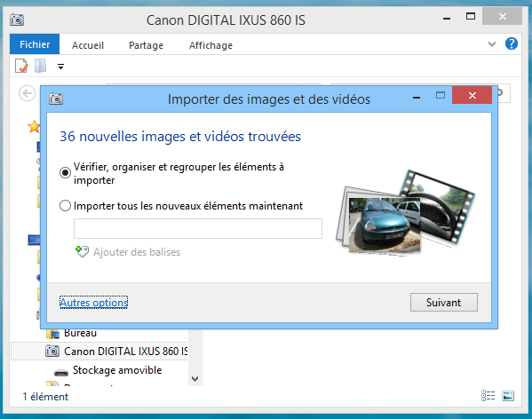Switch to details view using status bar icon
This screenshot has width=532, height=419.
(488, 396)
